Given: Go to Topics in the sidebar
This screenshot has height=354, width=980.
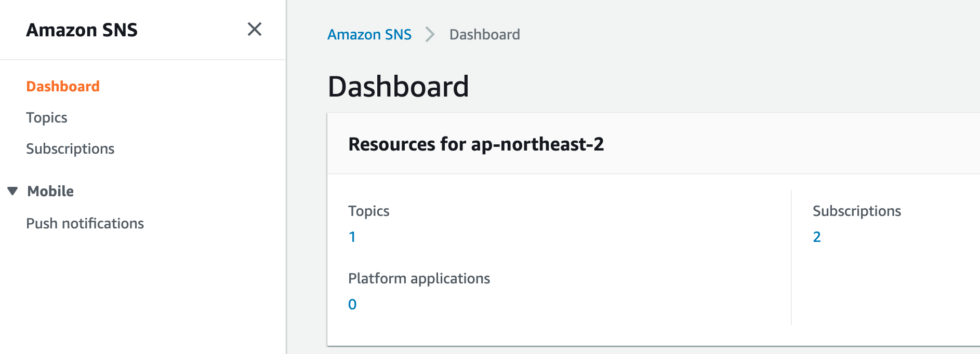Looking at the screenshot, I should tap(47, 118).
